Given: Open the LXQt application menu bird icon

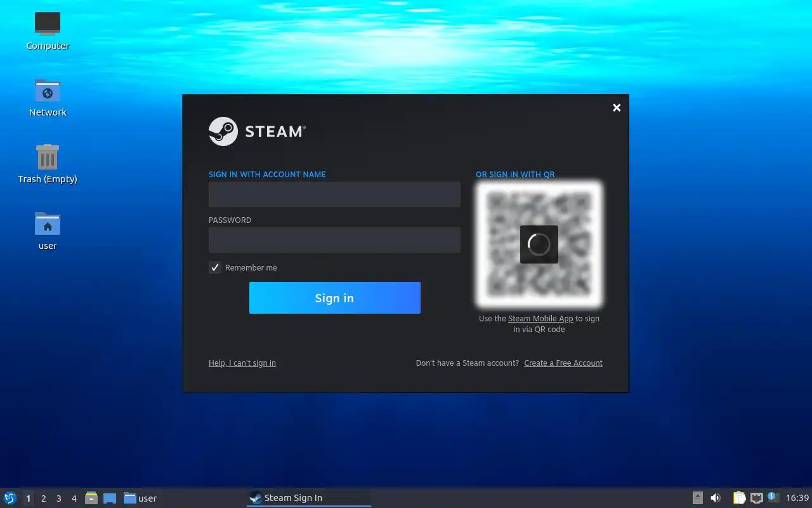Looking at the screenshot, I should click(x=10, y=498).
